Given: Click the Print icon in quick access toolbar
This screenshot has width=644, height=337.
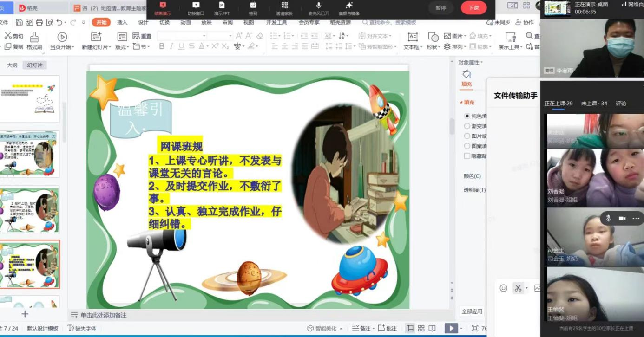Looking at the screenshot, I should 39,22.
